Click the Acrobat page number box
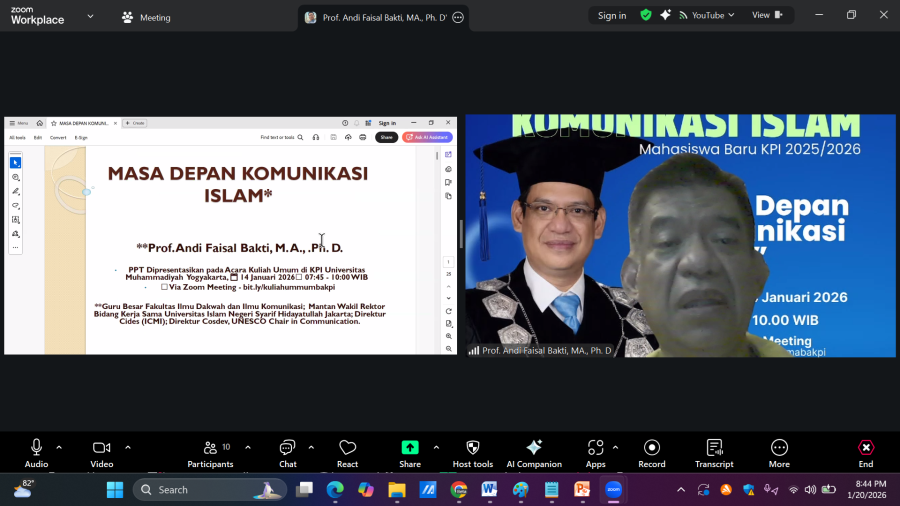Screen dimensions: 900x506 coord(449,262)
